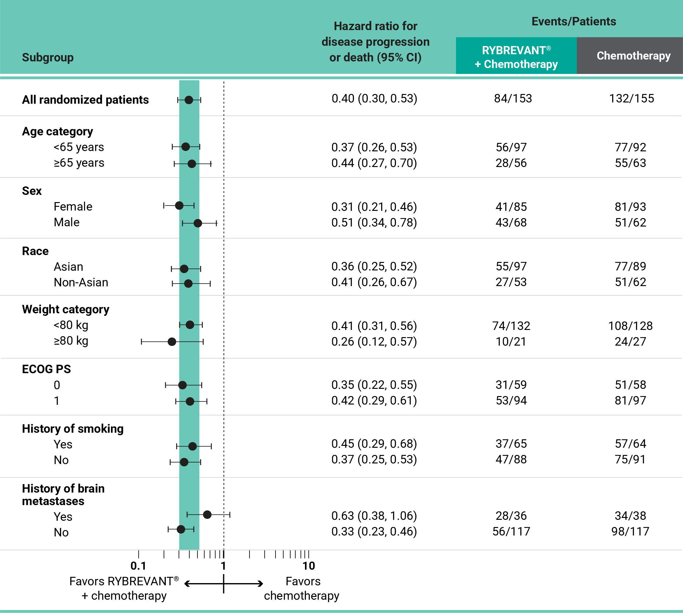Click the '10' axis label
This screenshot has width=683, height=616.
pyautogui.click(x=308, y=566)
